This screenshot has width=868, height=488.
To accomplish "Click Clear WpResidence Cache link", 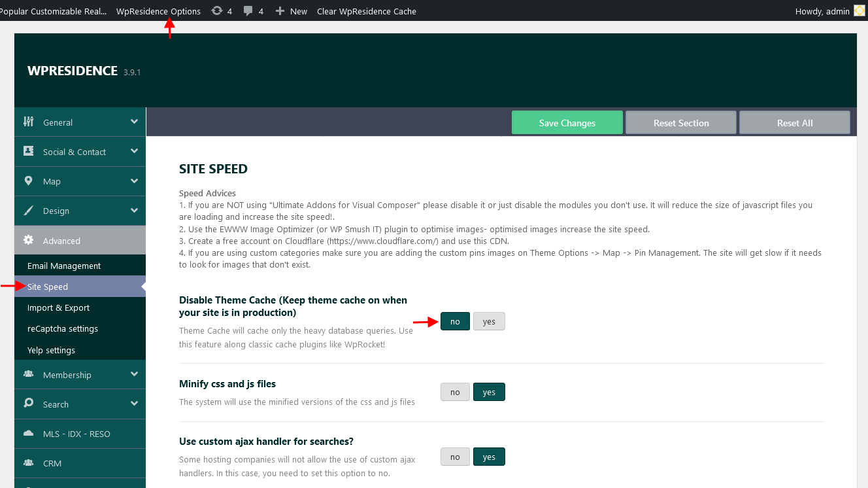I will (366, 11).
